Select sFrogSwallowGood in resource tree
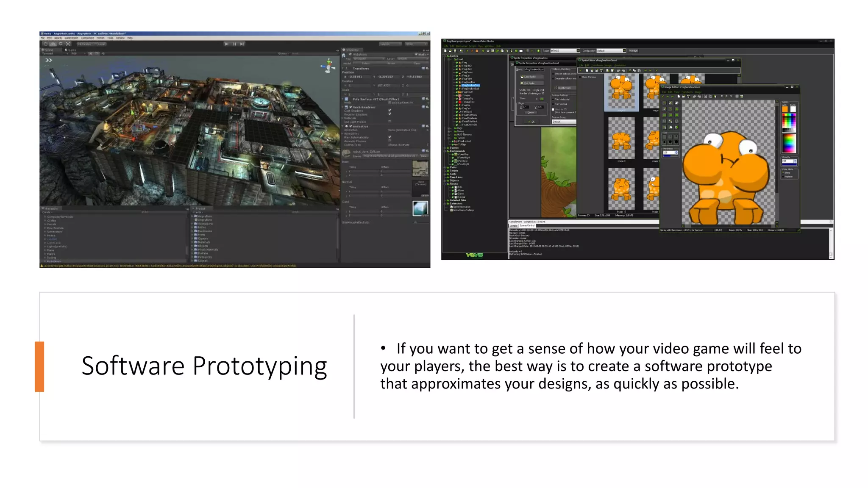The height and width of the screenshot is (488, 868). [471, 86]
